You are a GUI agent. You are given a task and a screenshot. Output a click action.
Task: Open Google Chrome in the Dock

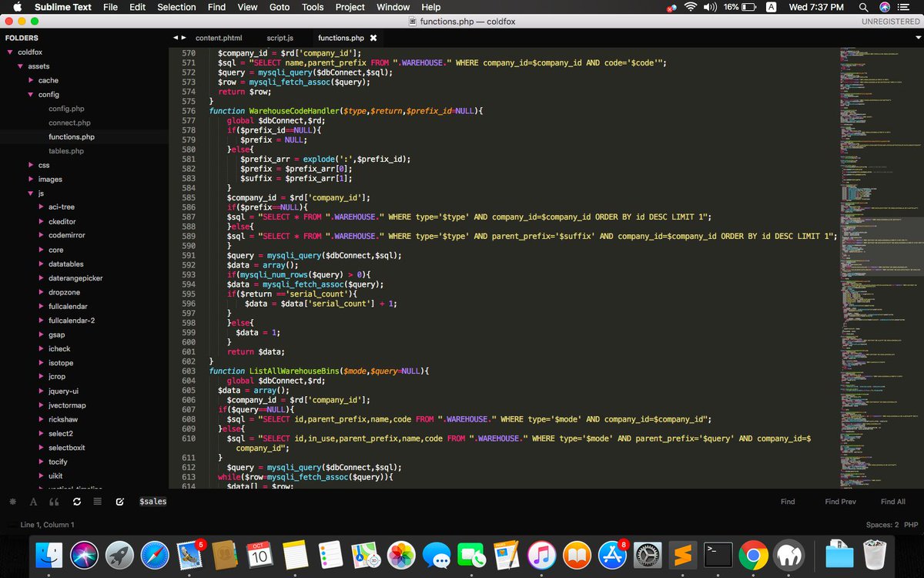(x=753, y=554)
